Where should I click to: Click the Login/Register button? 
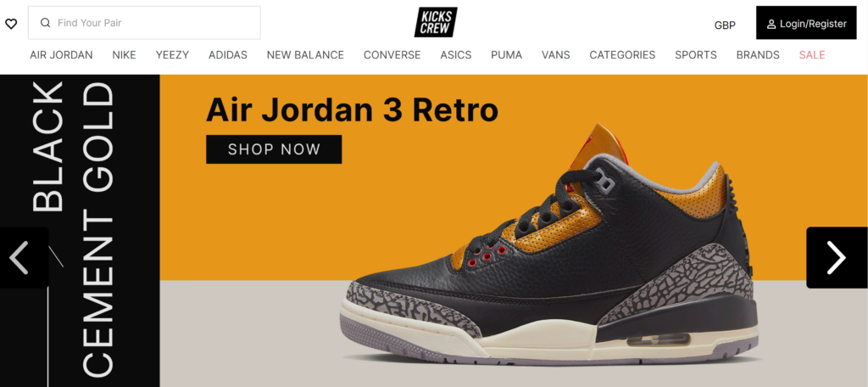coord(806,23)
